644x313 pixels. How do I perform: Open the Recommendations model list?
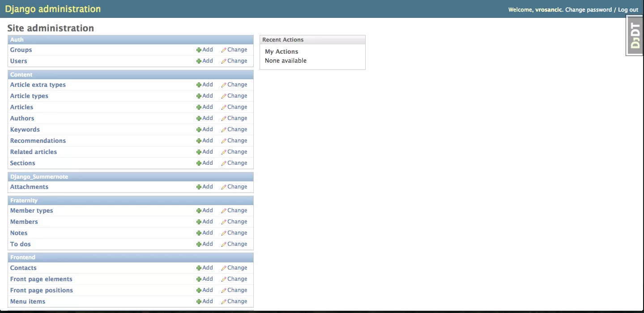tap(38, 141)
